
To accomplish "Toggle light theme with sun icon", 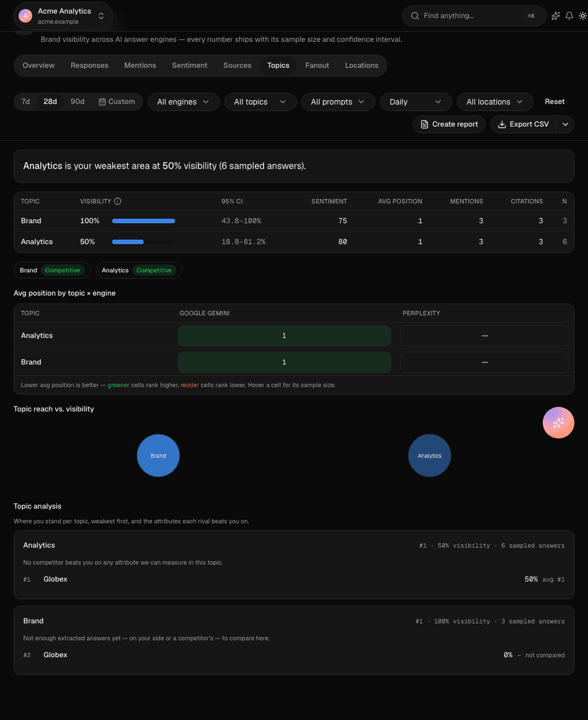I will (583, 16).
